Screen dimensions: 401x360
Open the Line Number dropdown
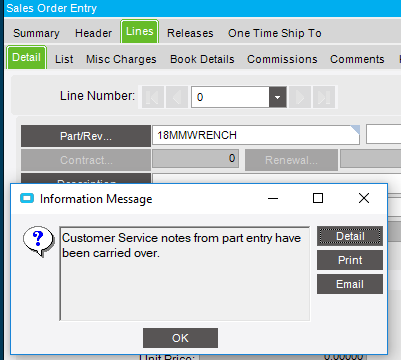click(x=278, y=97)
